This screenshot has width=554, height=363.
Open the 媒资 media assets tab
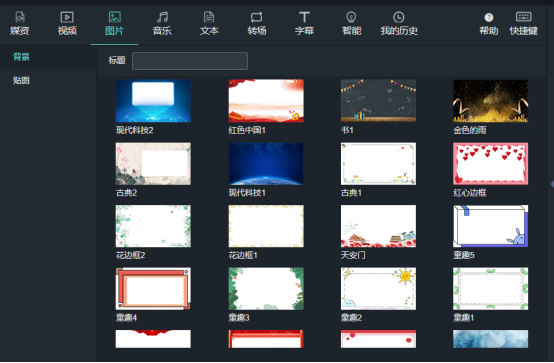19,23
